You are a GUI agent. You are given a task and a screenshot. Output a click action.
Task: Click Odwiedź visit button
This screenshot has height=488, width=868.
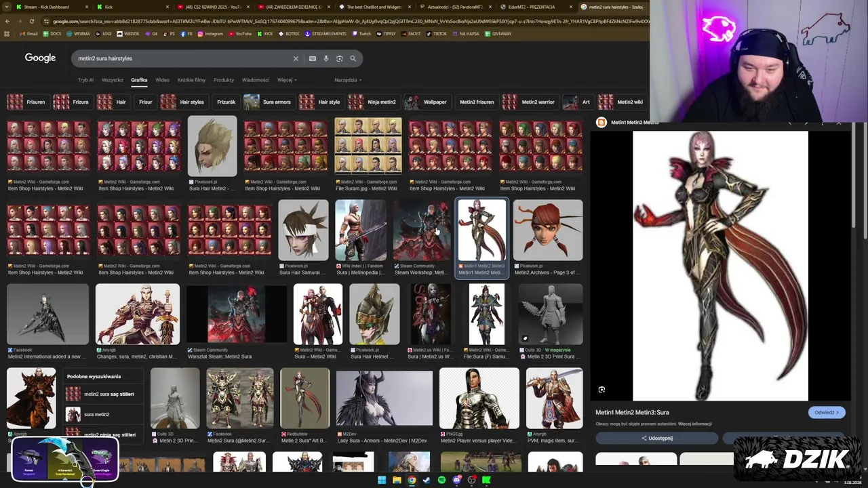[x=827, y=412]
